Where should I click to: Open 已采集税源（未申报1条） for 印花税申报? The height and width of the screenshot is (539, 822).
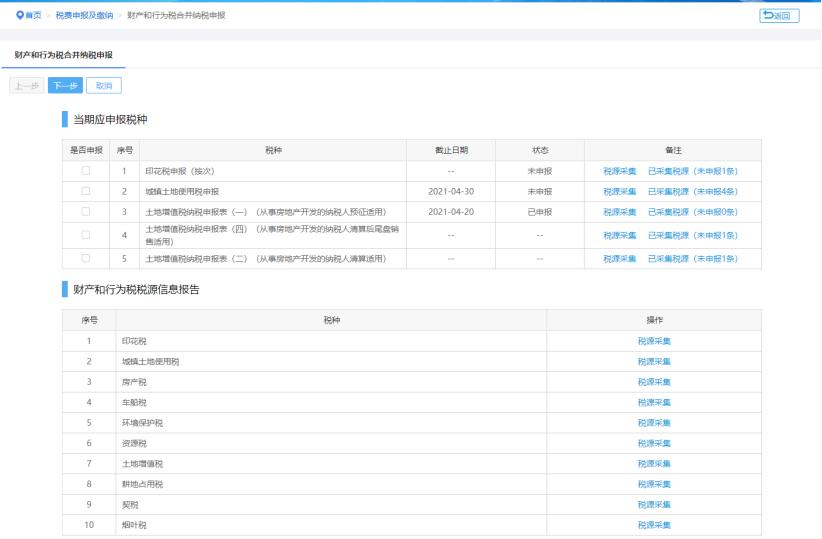693,171
